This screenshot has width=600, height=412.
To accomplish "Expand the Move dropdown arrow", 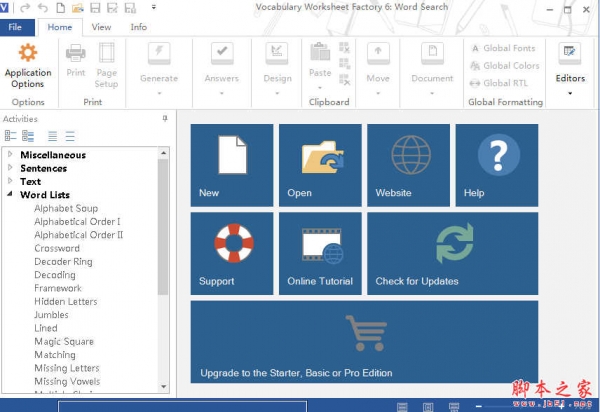I will [378, 93].
